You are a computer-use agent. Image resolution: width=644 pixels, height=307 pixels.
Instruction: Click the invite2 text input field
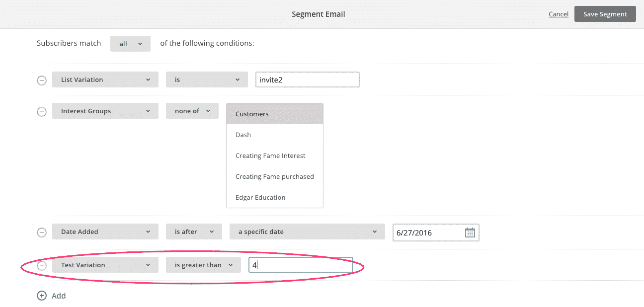307,79
